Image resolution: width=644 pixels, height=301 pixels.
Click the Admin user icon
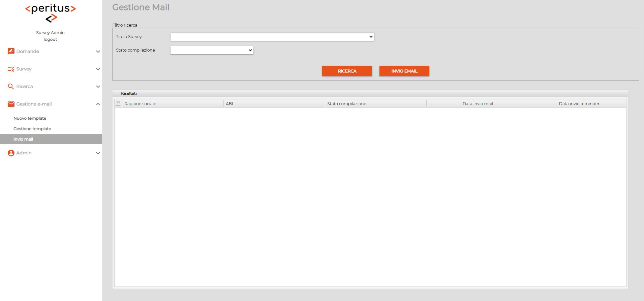11,153
